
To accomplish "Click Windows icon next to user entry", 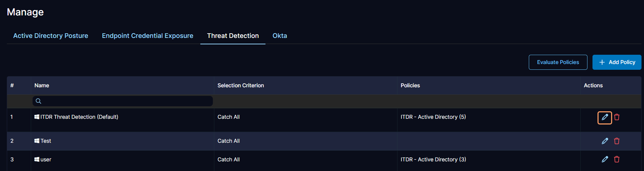I will [x=37, y=159].
